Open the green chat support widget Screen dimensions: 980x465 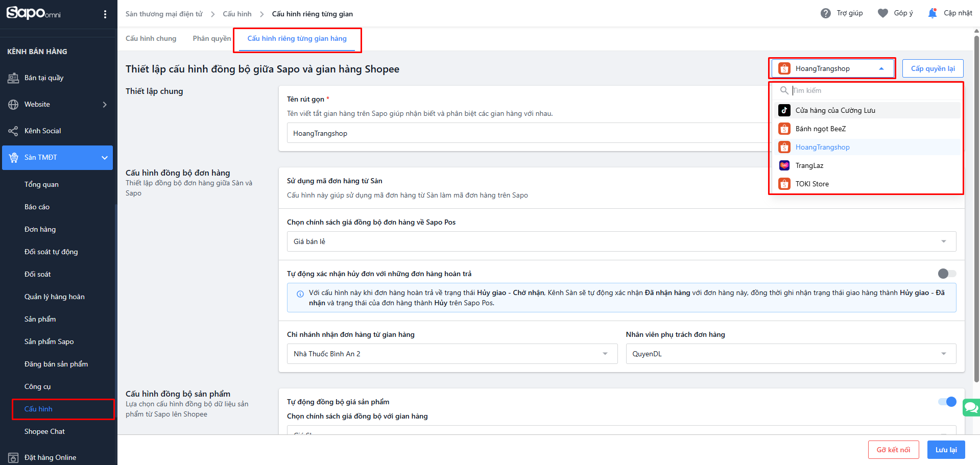[971, 407]
